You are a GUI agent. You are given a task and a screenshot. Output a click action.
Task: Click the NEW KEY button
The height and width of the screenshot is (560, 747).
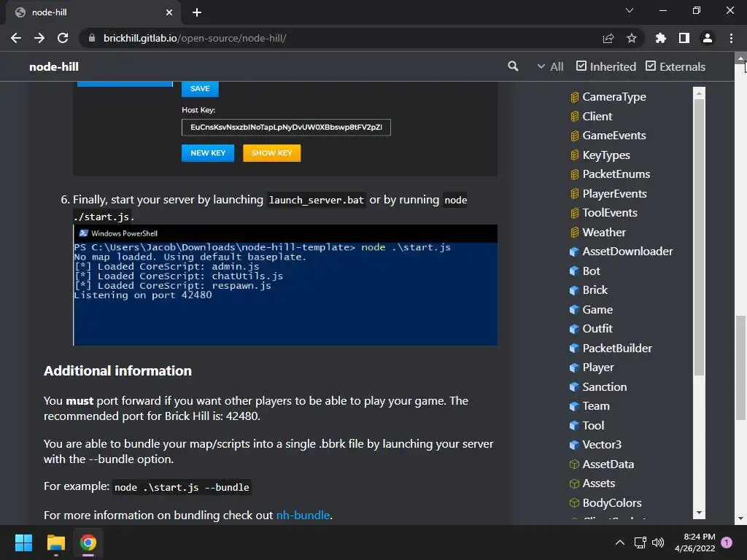(208, 153)
